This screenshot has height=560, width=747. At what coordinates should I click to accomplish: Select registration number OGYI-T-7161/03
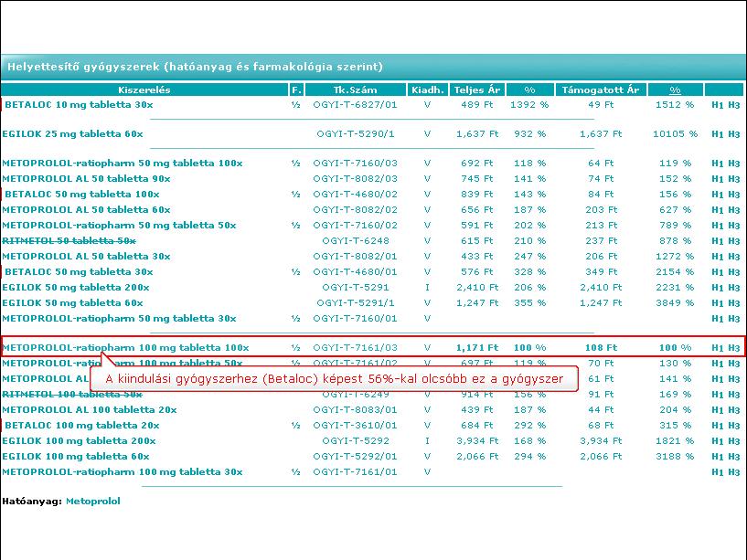click(355, 348)
